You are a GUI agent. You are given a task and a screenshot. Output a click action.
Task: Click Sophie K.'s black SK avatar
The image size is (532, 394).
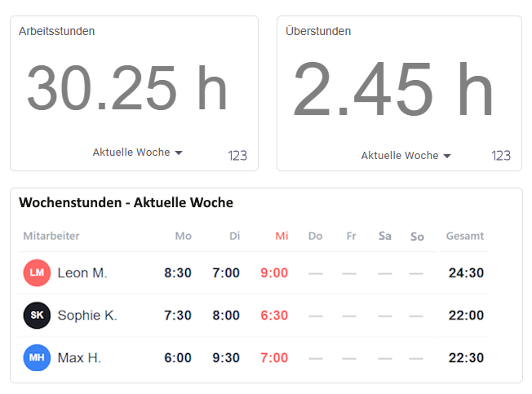[37, 315]
